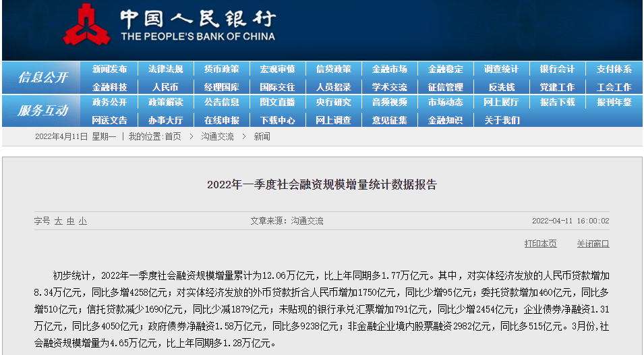Go to 金融科技 section
Image resolution: width=644 pixels, height=355 pixels.
coord(110,87)
